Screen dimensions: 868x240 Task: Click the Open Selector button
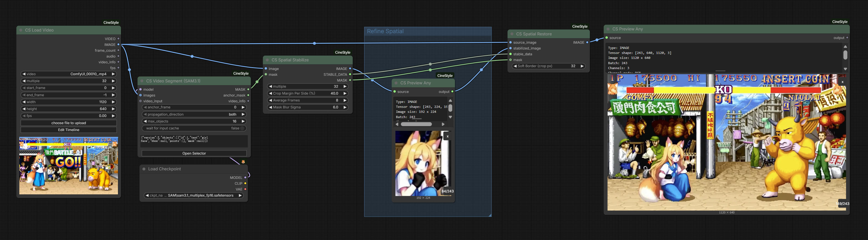tap(194, 153)
